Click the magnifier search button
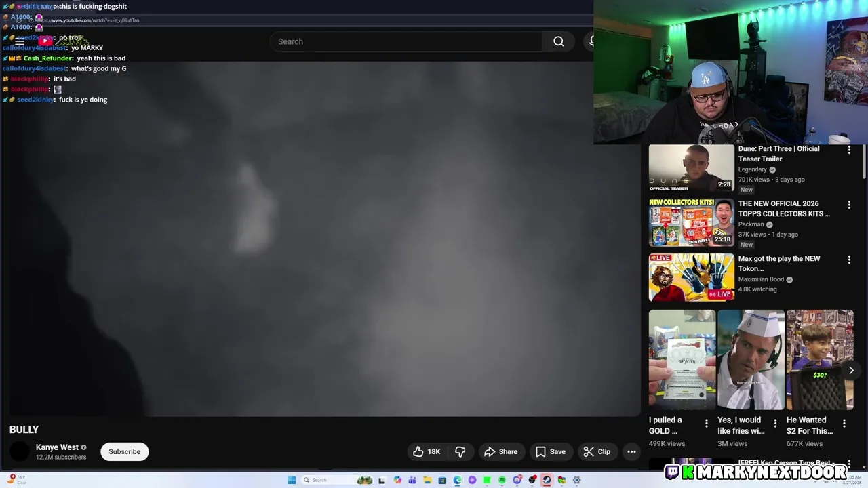This screenshot has height=488, width=868. 559,41
